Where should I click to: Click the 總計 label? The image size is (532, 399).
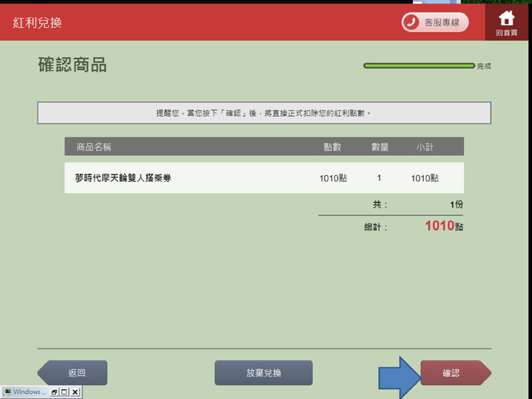point(375,227)
